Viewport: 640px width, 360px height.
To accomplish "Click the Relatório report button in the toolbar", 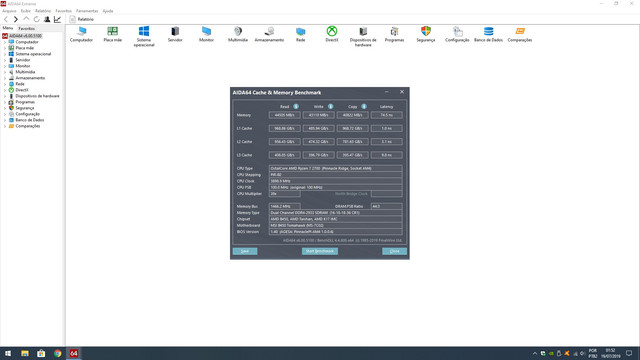I will click(82, 19).
